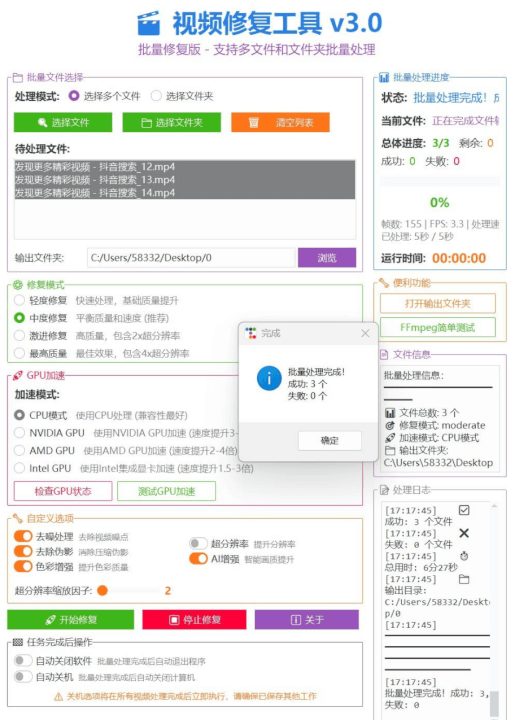Screen dimensions: 515x720
Task: Select file 抖音搜索_13.mp4 in list
Action: 185,180
